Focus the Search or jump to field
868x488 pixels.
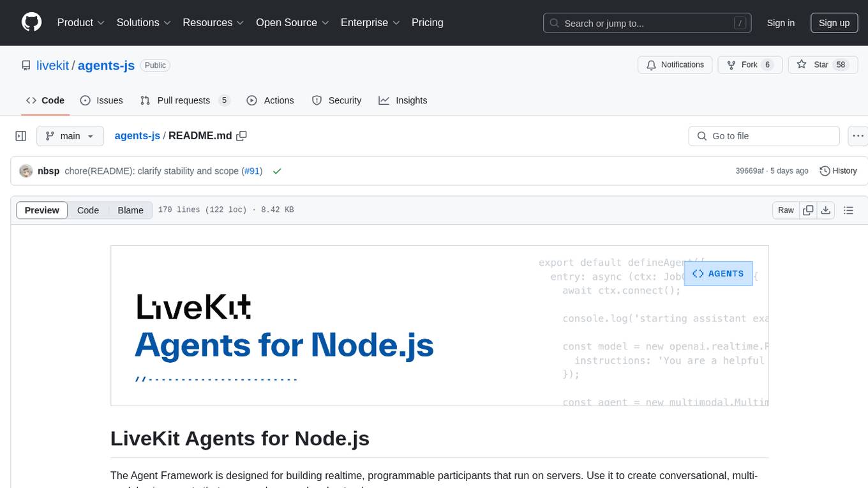tap(647, 23)
